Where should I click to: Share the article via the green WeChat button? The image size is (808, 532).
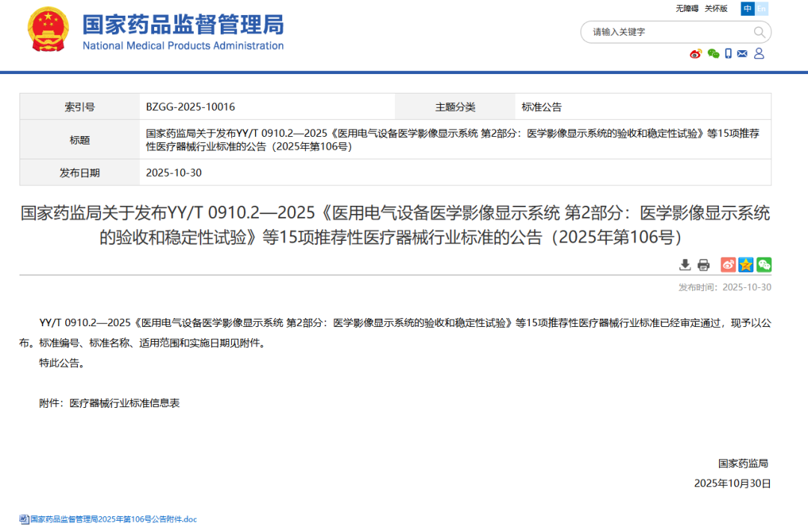tap(764, 265)
